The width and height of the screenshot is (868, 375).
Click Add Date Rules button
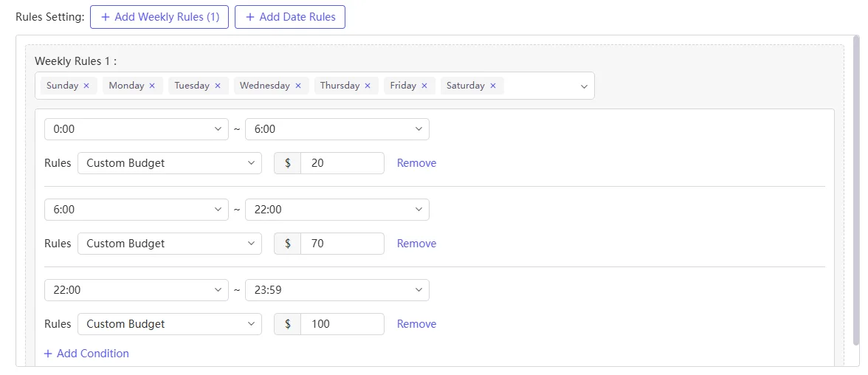click(290, 17)
